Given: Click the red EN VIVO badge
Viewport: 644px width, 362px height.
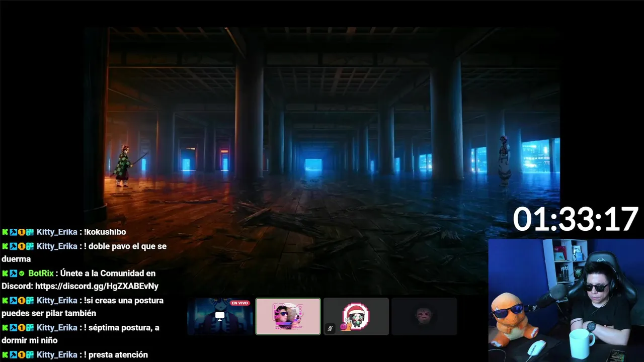Looking at the screenshot, I should (240, 303).
